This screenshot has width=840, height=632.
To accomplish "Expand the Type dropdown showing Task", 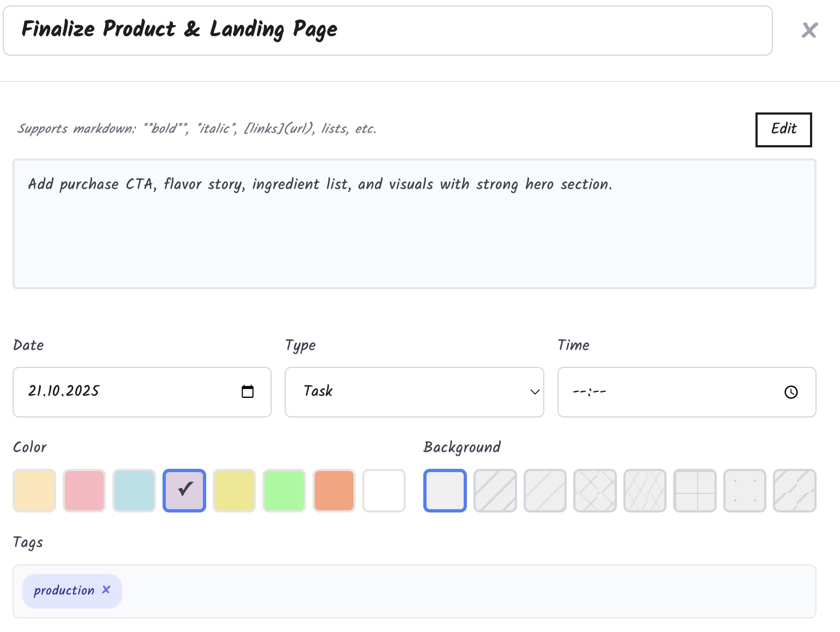I will (x=414, y=392).
